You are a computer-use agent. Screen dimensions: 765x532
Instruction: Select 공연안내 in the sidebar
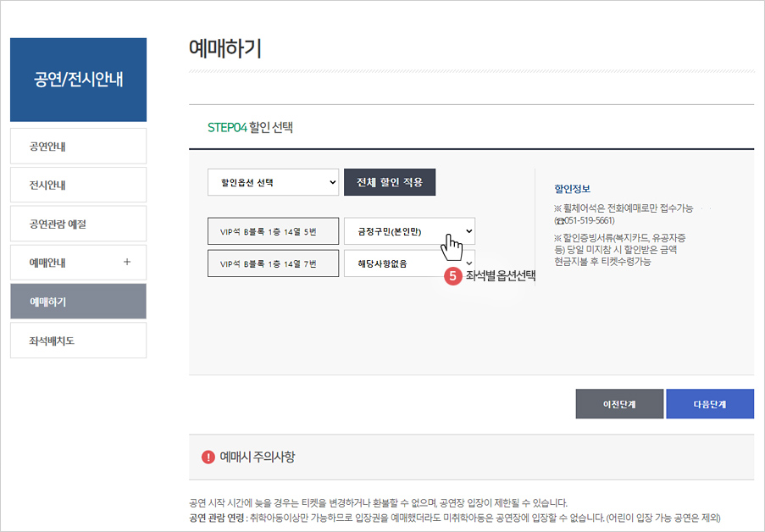point(78,146)
